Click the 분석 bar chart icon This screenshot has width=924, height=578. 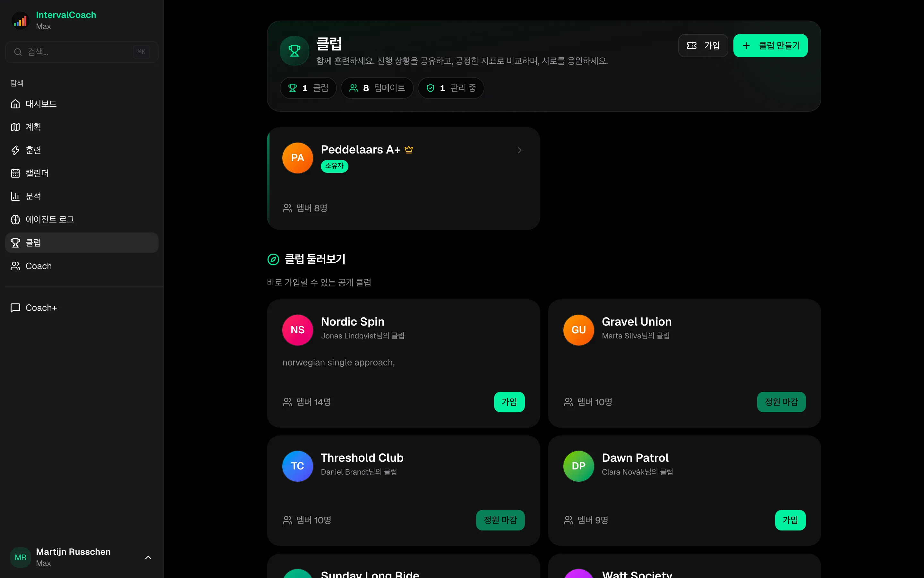15,197
